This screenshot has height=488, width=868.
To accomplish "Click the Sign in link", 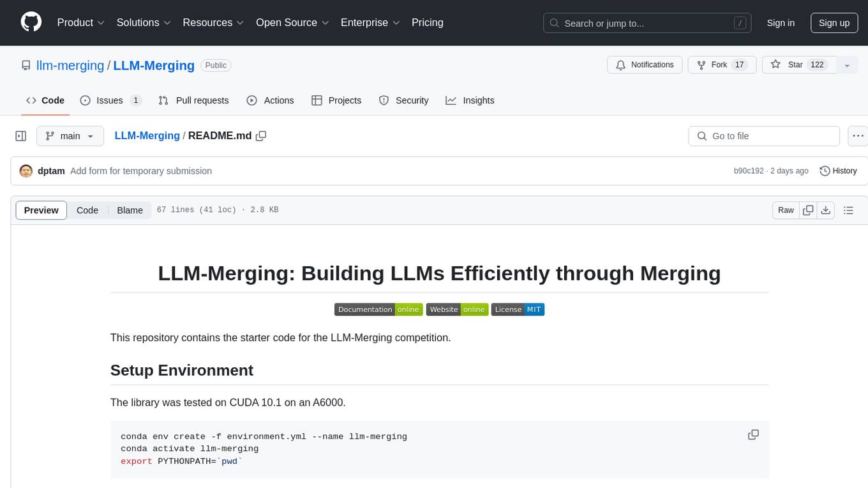I will pos(781,23).
